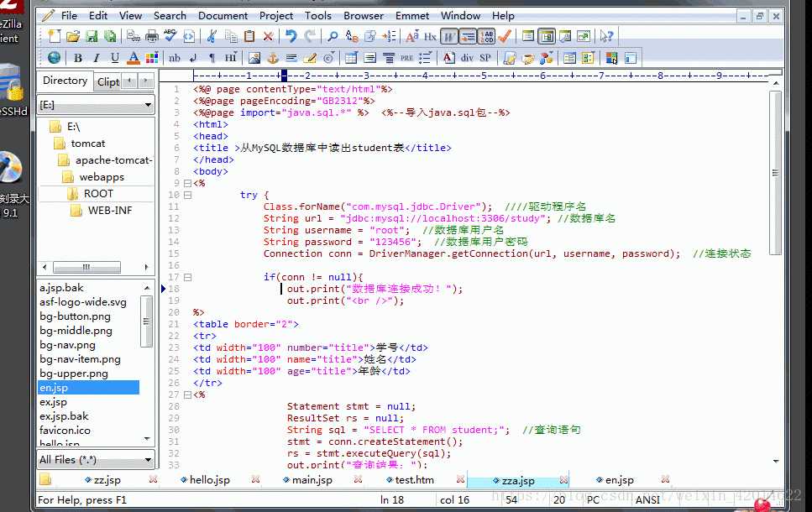Open the Document menu
This screenshot has width=812, height=512.
(x=223, y=16)
